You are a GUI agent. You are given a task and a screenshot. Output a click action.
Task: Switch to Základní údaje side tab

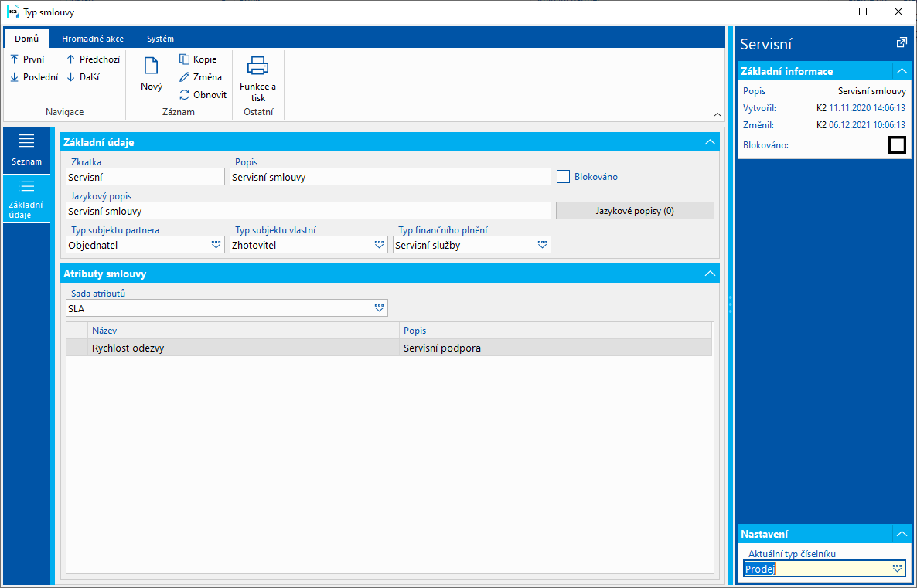coord(26,199)
